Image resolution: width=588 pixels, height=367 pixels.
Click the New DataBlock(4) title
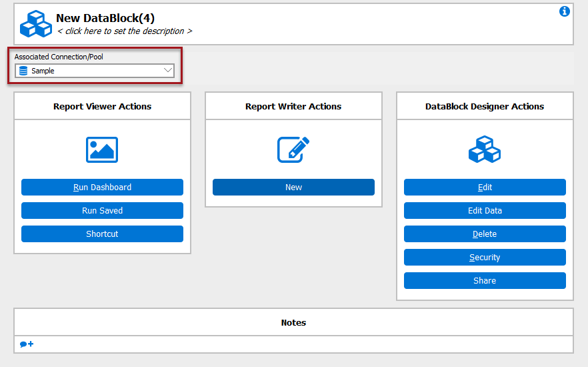point(105,18)
